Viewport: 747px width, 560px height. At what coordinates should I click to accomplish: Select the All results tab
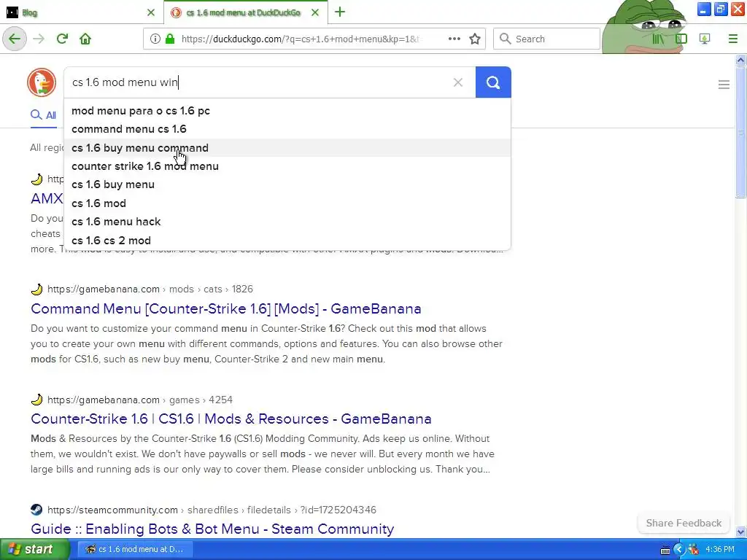click(43, 114)
